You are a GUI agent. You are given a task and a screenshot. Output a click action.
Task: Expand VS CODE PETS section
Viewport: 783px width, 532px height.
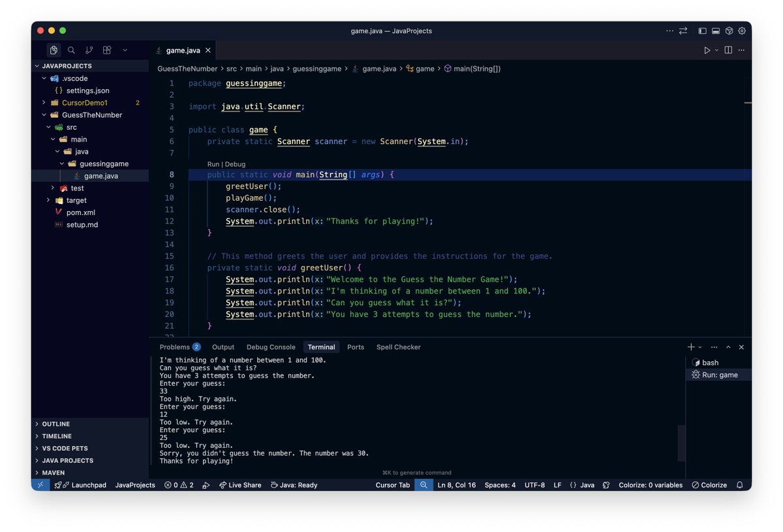pyautogui.click(x=90, y=449)
